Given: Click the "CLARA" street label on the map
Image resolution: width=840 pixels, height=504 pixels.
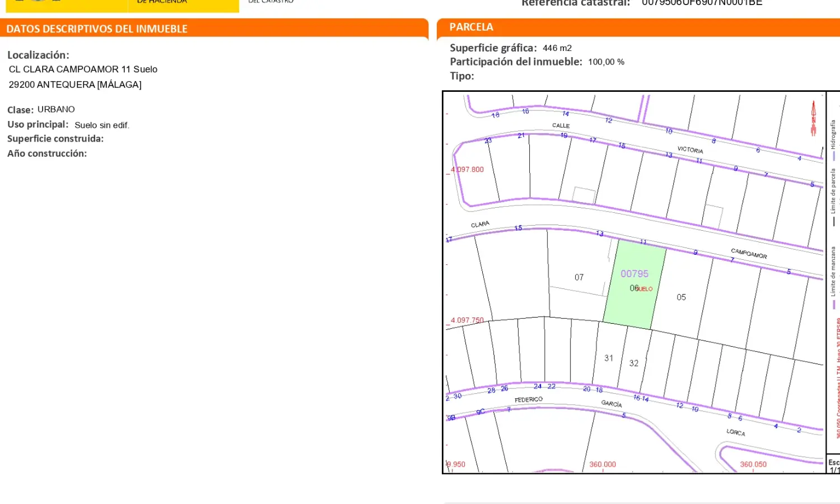Looking at the screenshot, I should (480, 225).
